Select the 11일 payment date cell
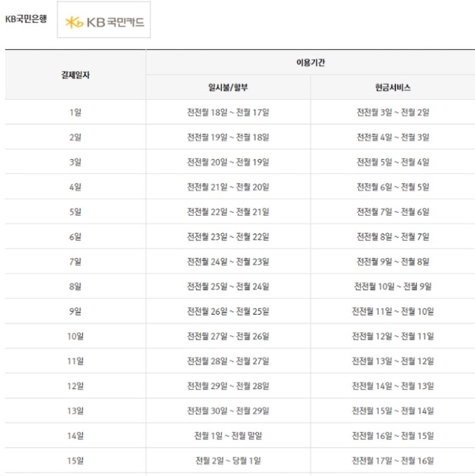 coord(75,361)
